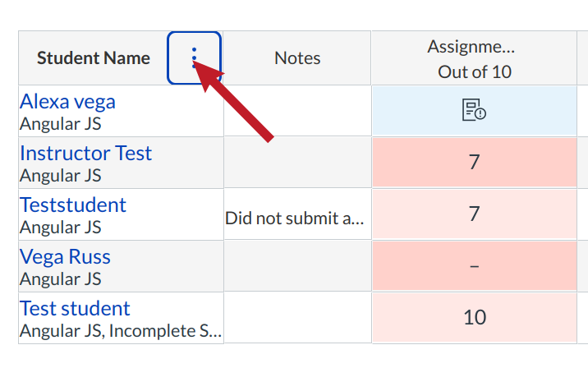The height and width of the screenshot is (368, 588).
Task: Click Test student's empty Notes cell
Action: click(297, 317)
